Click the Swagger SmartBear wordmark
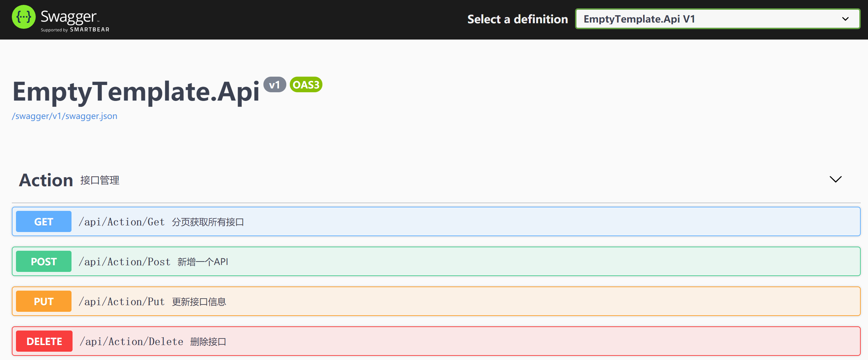The height and width of the screenshot is (360, 868). pos(75,20)
